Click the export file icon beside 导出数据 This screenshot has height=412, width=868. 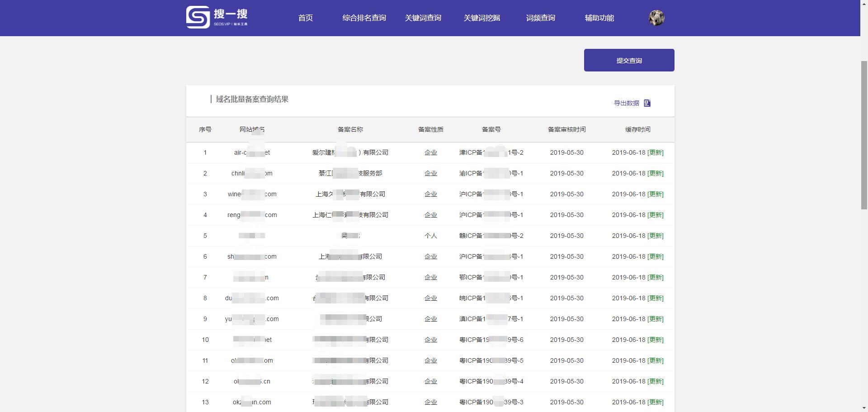pyautogui.click(x=647, y=103)
